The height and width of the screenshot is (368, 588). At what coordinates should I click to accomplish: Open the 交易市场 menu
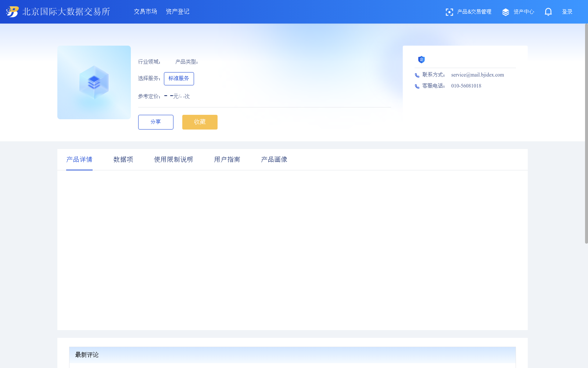point(145,12)
